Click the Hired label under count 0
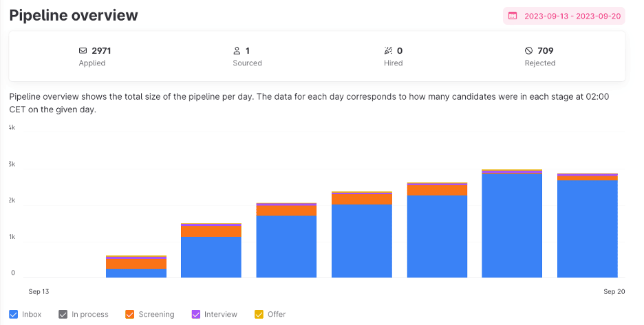The width and height of the screenshot is (644, 325). click(393, 63)
